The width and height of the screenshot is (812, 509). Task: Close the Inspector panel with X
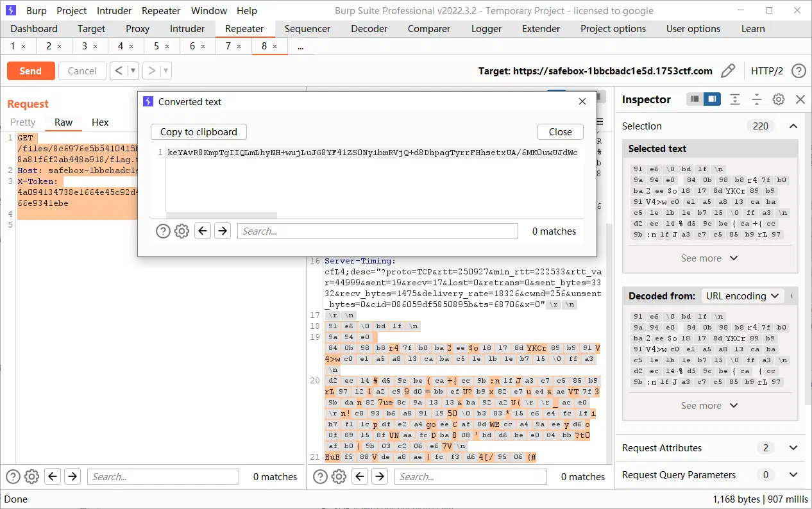click(x=800, y=99)
